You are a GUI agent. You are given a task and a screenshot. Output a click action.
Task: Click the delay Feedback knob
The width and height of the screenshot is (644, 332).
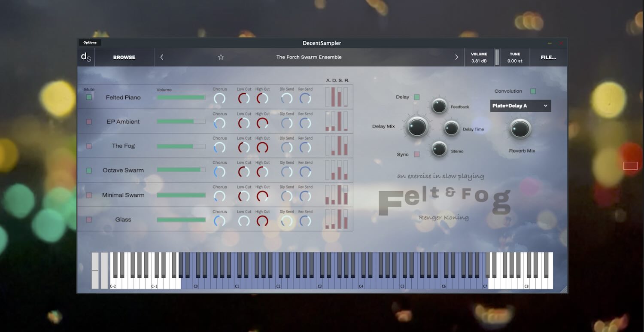point(439,106)
